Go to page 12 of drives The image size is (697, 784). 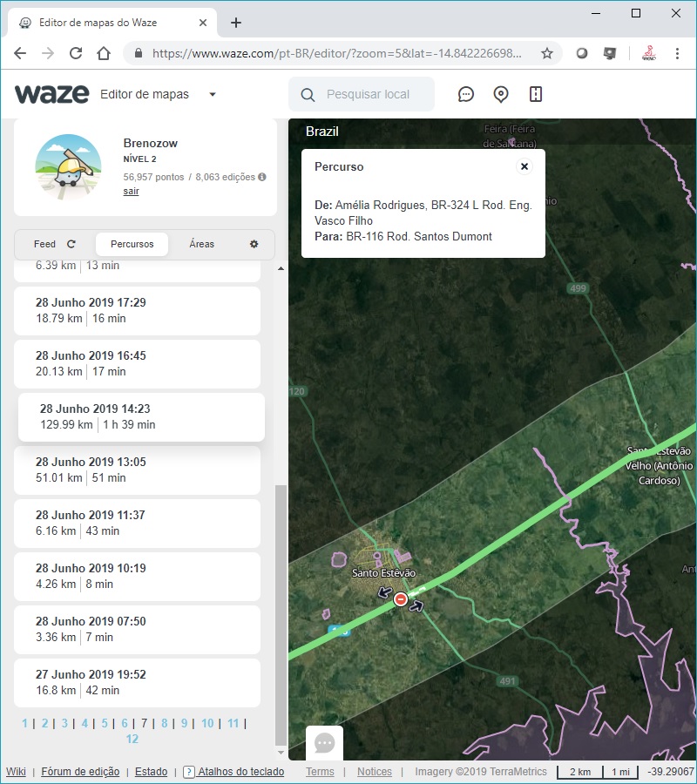(132, 739)
